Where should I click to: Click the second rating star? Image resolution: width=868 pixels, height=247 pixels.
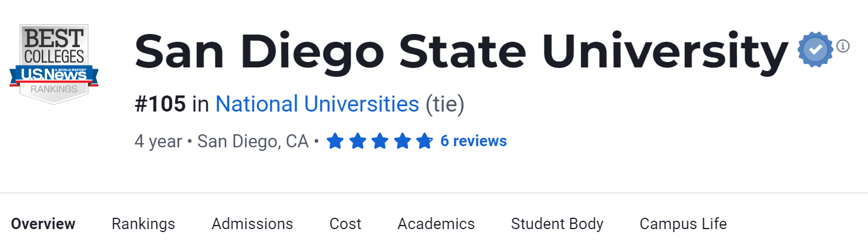357,141
